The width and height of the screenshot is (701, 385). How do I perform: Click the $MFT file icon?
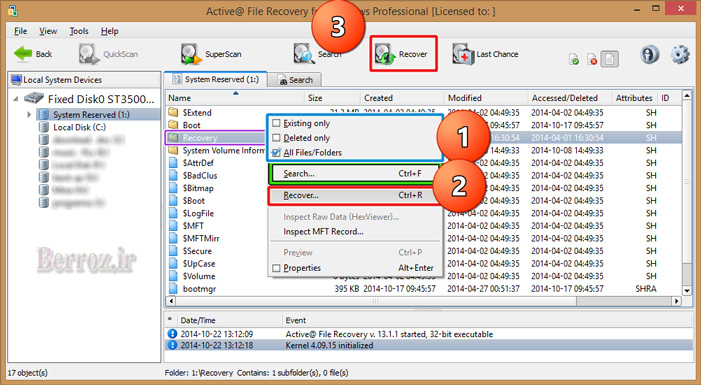(x=173, y=226)
